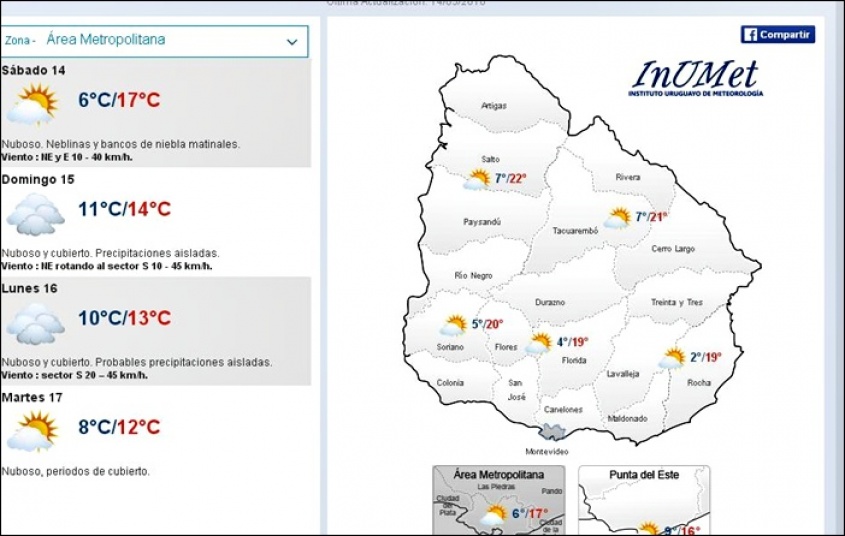Click Domingo 15 cloudy weather icon

[x=34, y=212]
